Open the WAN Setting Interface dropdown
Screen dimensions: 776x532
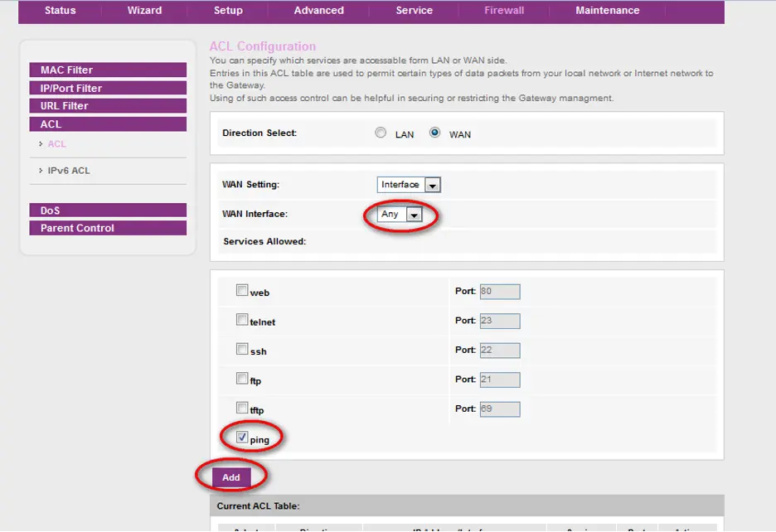point(409,185)
